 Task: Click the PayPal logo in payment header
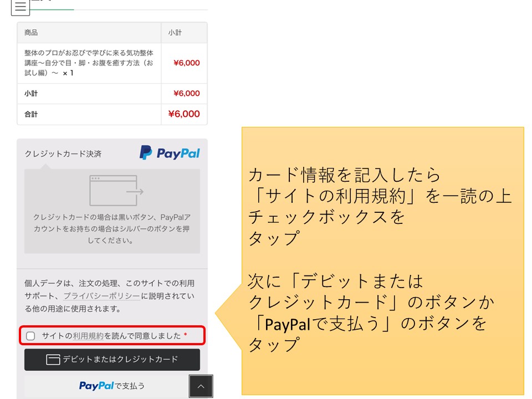pos(170,153)
